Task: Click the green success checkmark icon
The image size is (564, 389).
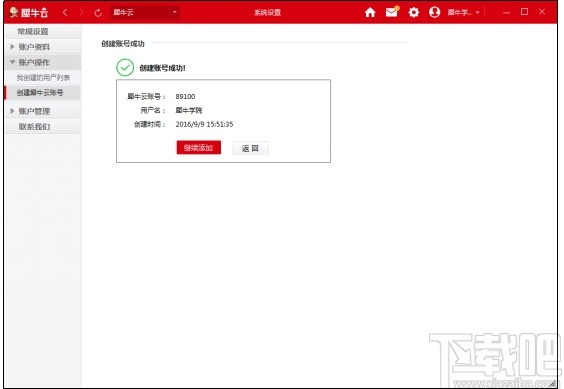Action: coord(125,67)
